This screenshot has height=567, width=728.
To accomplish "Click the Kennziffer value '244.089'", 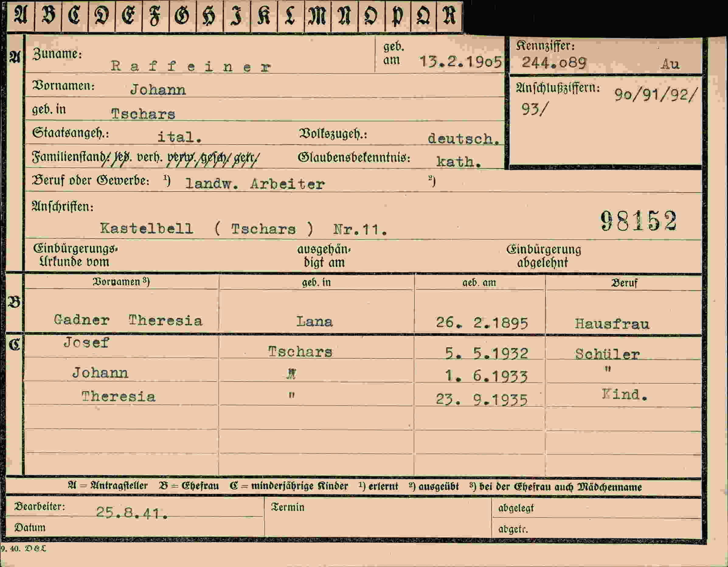I will [554, 62].
